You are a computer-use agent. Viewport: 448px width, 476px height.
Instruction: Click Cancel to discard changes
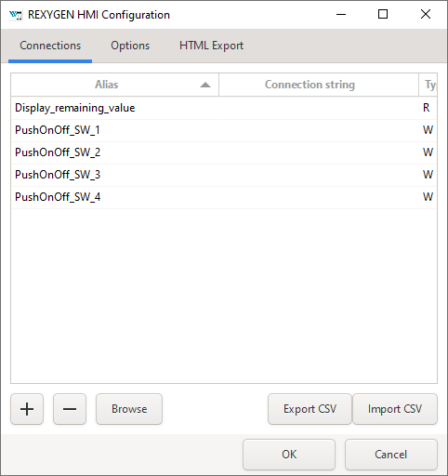391,455
